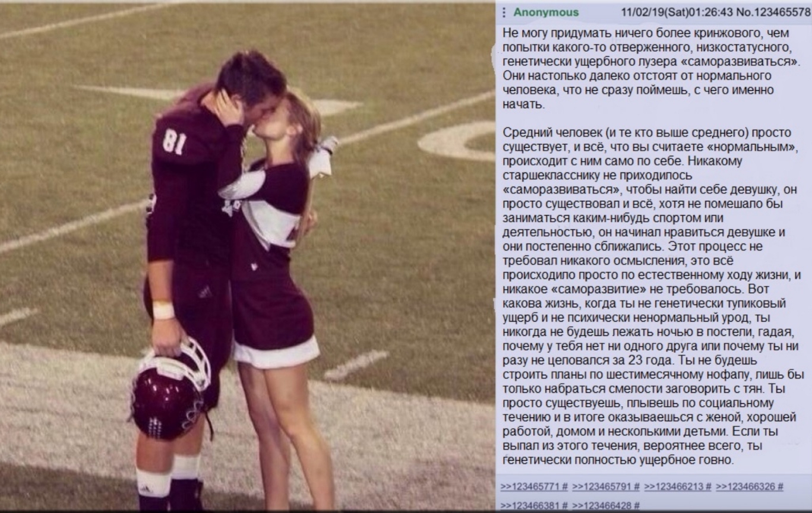
Task: Click post number 123465578 to quote it
Action: click(782, 12)
